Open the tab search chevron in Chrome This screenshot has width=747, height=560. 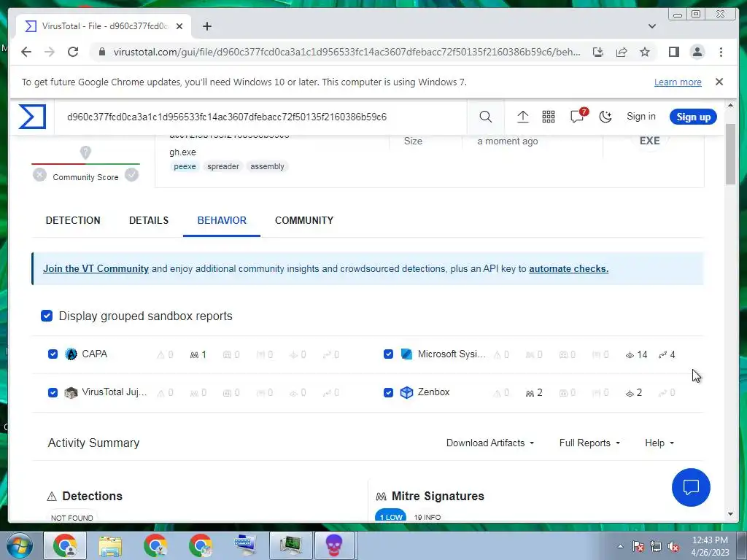click(652, 26)
